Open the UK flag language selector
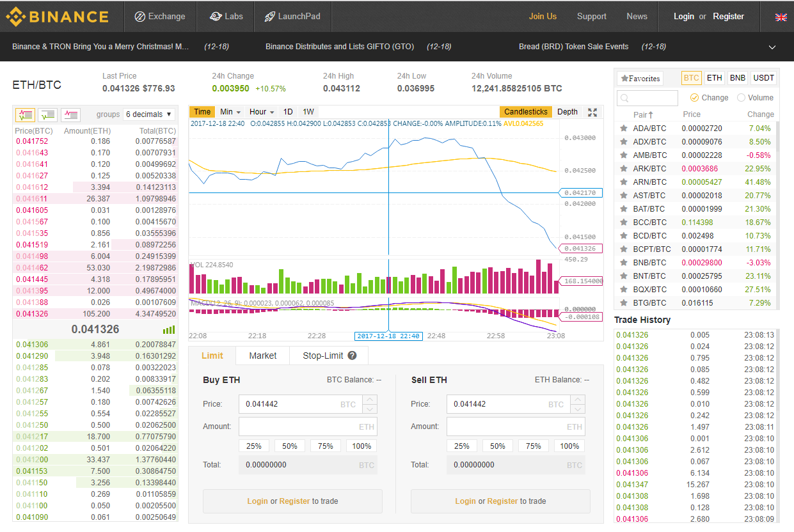Screen dimensions: 794x532 [781, 17]
